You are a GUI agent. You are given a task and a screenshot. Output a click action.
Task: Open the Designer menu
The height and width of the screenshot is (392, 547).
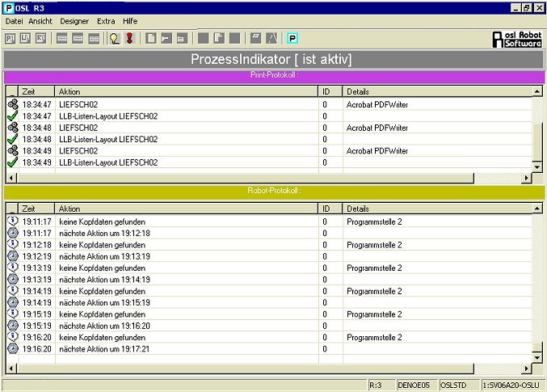click(74, 21)
